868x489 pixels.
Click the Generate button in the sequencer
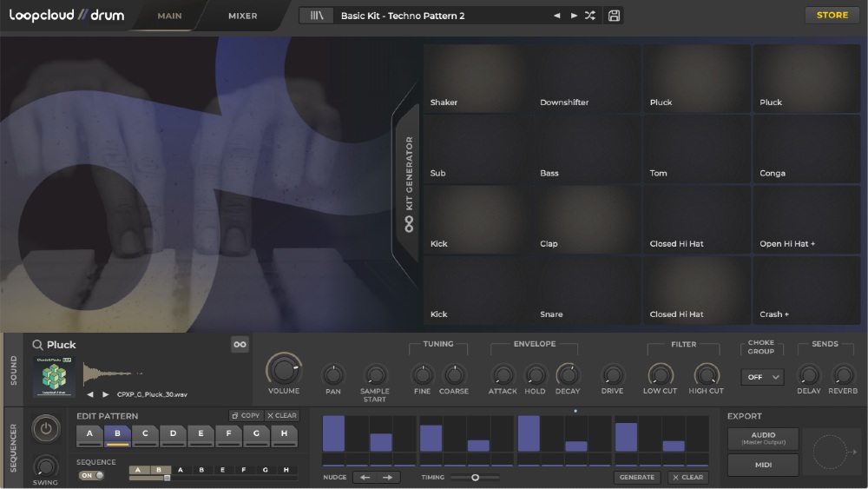coord(637,477)
